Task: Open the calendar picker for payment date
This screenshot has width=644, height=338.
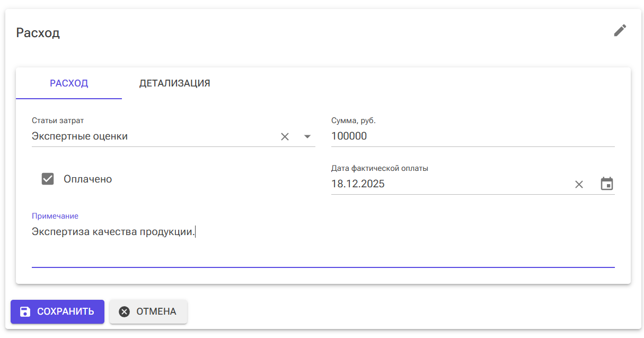Action: pos(607,183)
